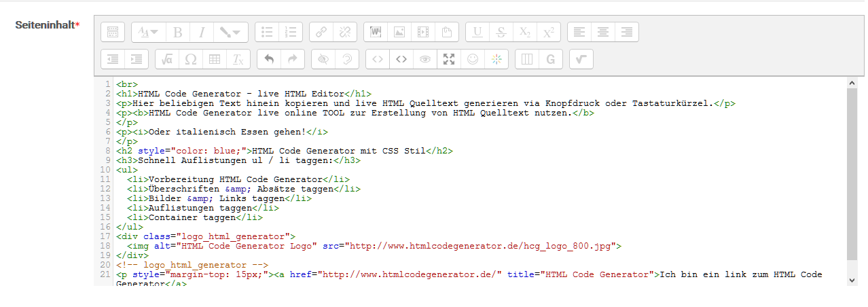
Task: Insert an image with the picture icon
Action: [399, 32]
